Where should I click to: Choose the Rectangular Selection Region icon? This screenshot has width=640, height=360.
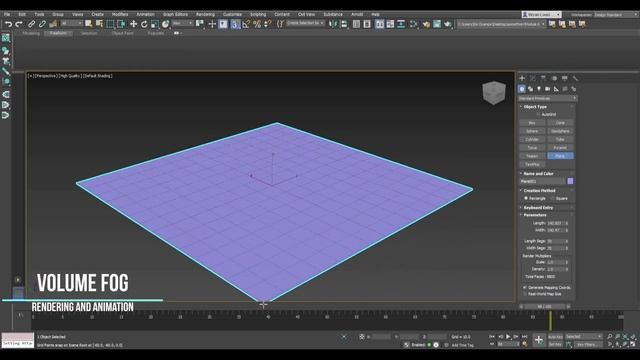[x=110, y=24]
